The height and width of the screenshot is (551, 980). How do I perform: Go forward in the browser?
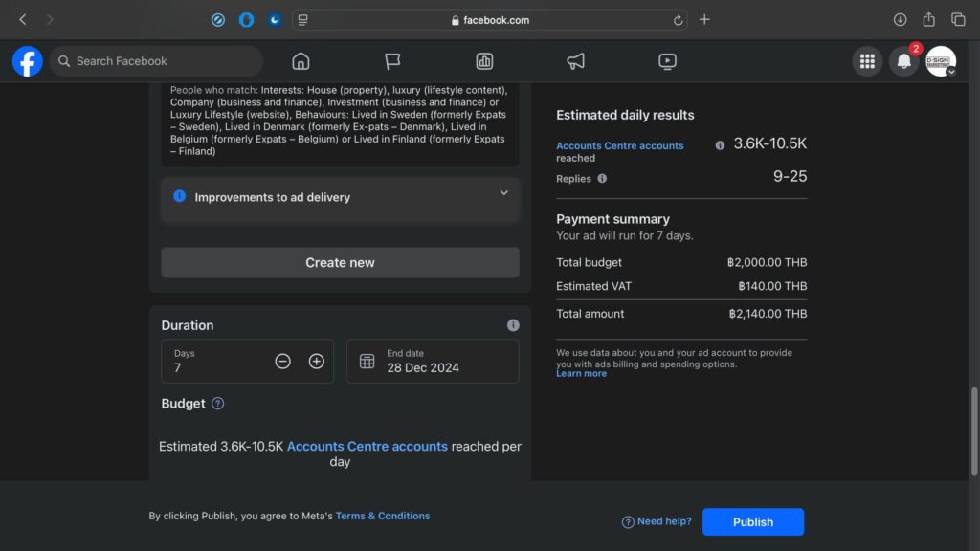tap(50, 20)
